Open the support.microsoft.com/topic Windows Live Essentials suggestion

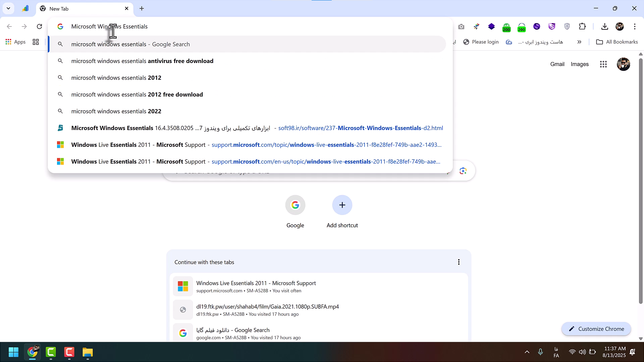tap(247, 145)
